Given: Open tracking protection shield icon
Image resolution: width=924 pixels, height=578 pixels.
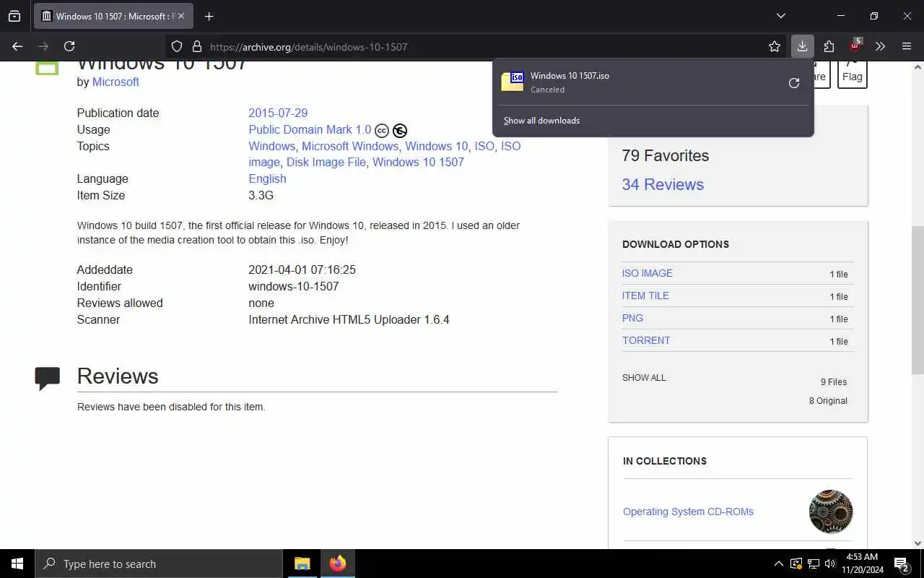Looking at the screenshot, I should [177, 46].
